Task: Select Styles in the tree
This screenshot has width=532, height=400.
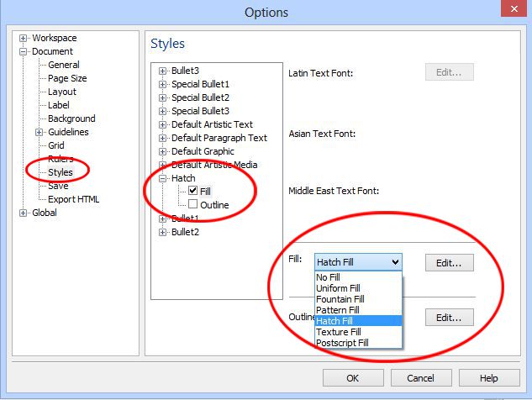Action: (61, 172)
